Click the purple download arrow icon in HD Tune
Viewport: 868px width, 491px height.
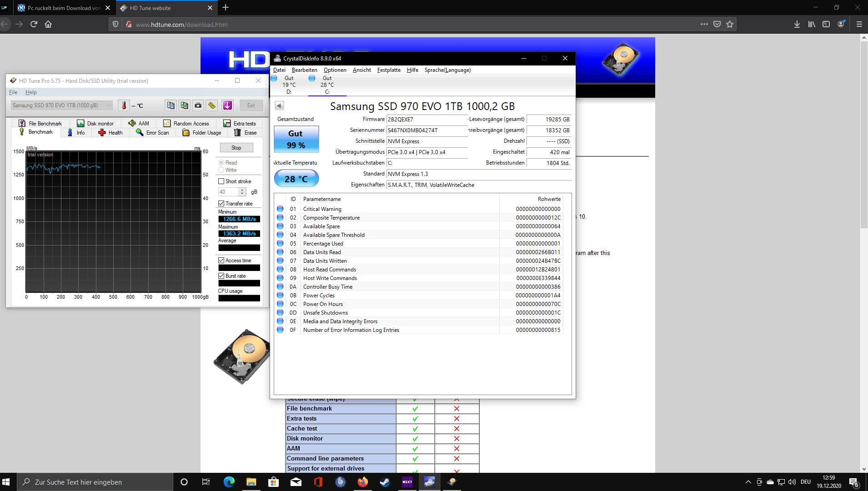coord(227,105)
